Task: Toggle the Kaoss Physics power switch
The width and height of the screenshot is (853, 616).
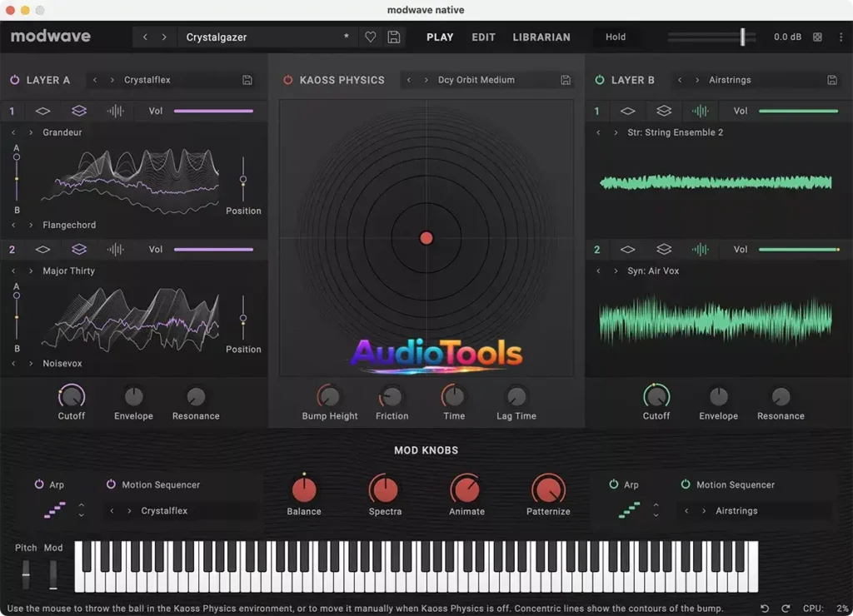Action: pyautogui.click(x=287, y=80)
